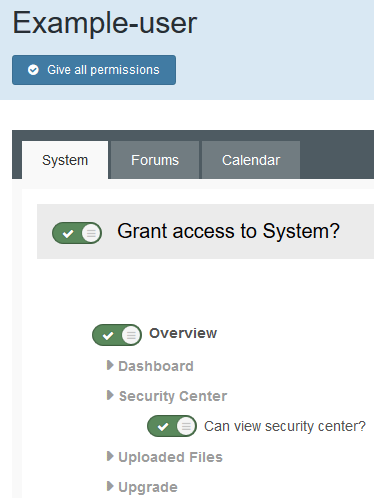
Task: Collapse the Security Center section arrow
Action: tap(110, 395)
